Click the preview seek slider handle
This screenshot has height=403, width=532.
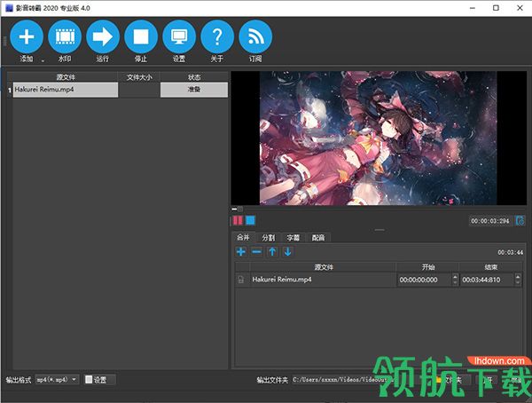click(239, 209)
